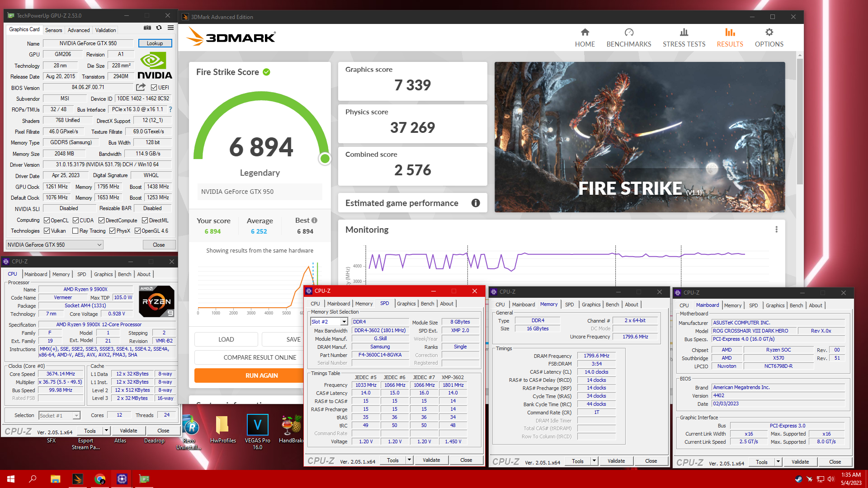Click Windows Start button

coord(11,479)
